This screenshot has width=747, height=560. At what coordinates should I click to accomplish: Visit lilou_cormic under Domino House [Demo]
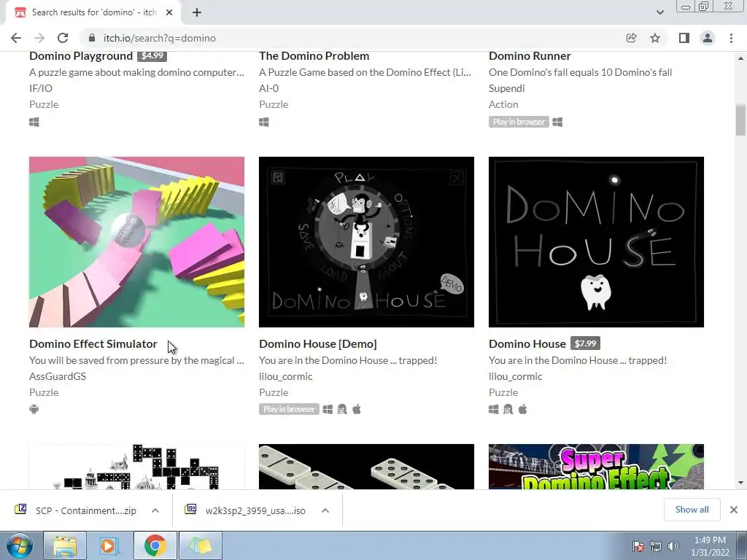coord(286,376)
